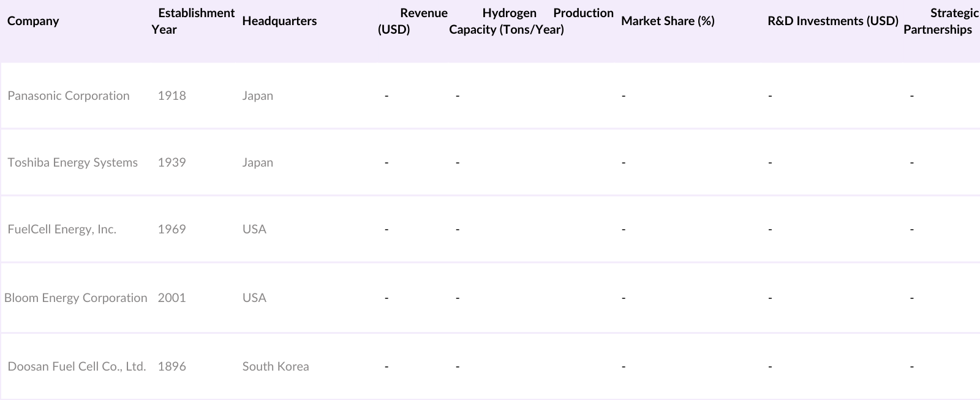Select the Toshiba Energy Systems cell
This screenshot has width=980, height=400.
[72, 162]
